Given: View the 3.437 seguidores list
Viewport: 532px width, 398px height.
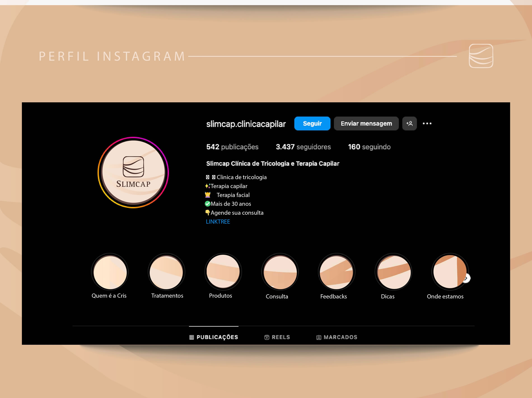Looking at the screenshot, I should [303, 147].
